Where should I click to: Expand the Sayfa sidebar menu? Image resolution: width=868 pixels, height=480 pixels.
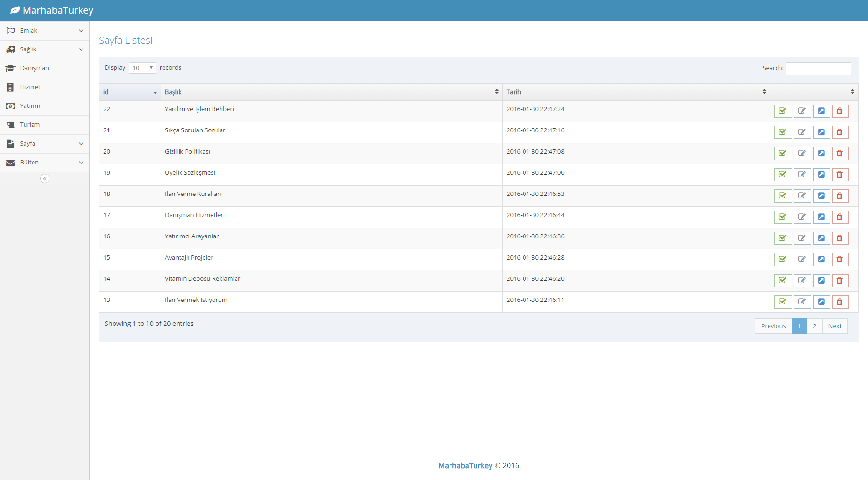tap(44, 144)
